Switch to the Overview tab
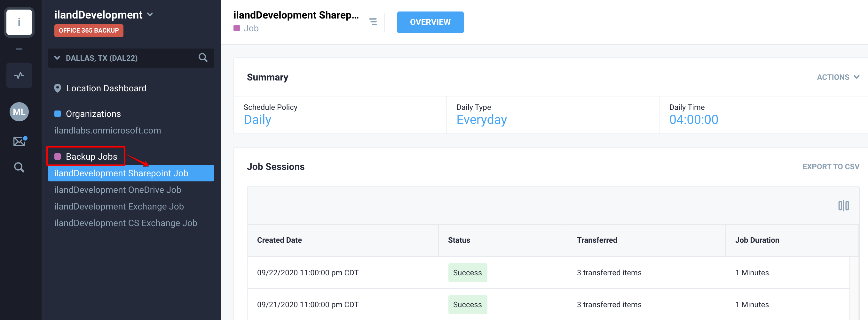 click(x=430, y=22)
